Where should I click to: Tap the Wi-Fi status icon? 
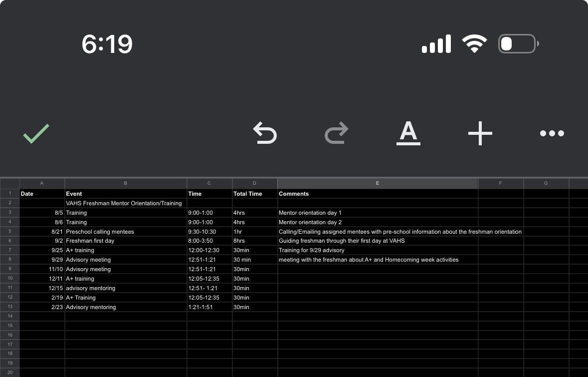click(x=474, y=43)
